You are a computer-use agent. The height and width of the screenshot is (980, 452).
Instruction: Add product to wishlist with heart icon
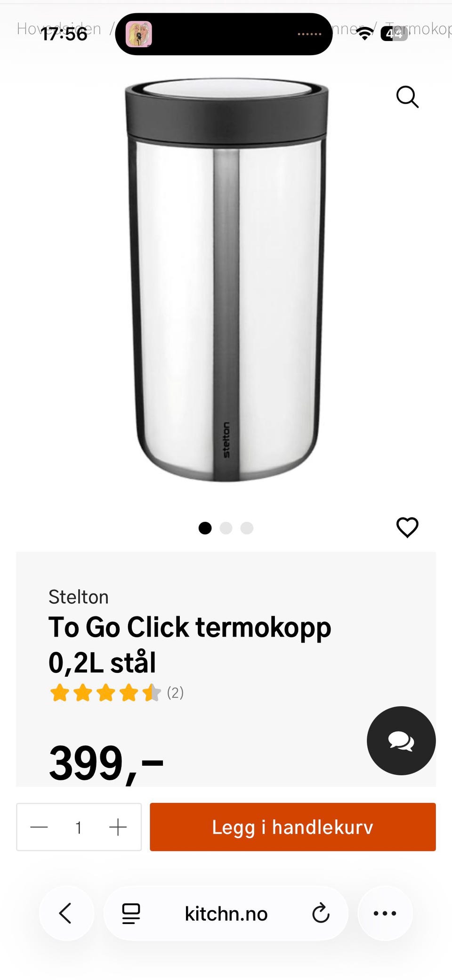click(407, 527)
